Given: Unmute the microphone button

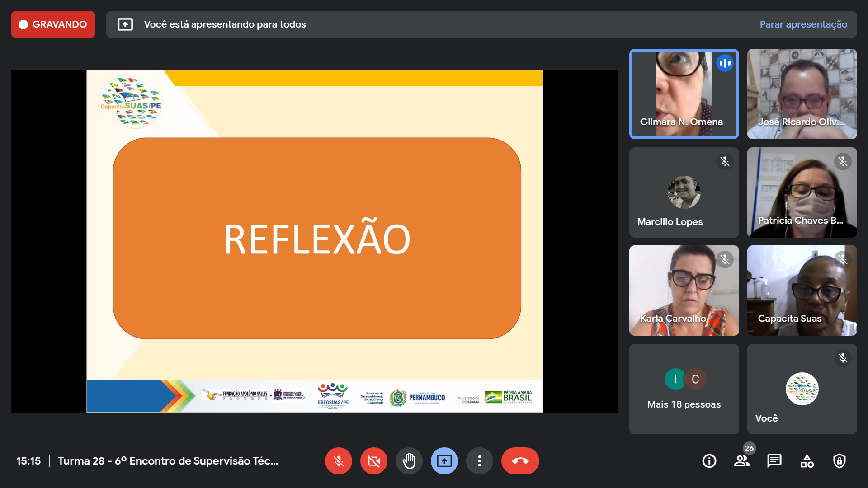Looking at the screenshot, I should point(338,461).
